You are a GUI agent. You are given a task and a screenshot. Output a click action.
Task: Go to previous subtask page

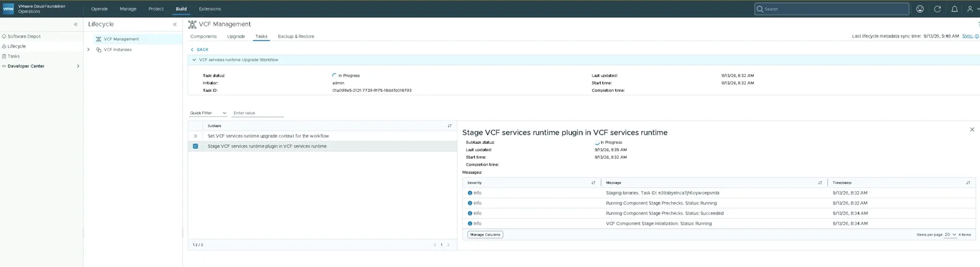[435, 245]
